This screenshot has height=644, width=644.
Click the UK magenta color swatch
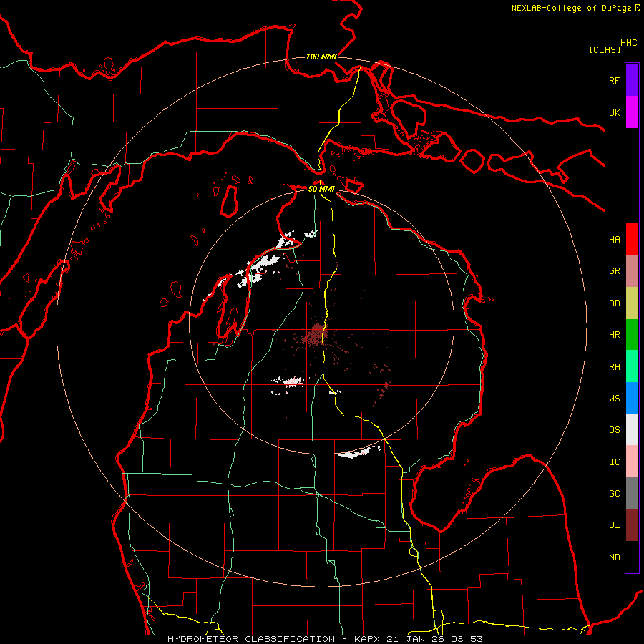tap(632, 112)
